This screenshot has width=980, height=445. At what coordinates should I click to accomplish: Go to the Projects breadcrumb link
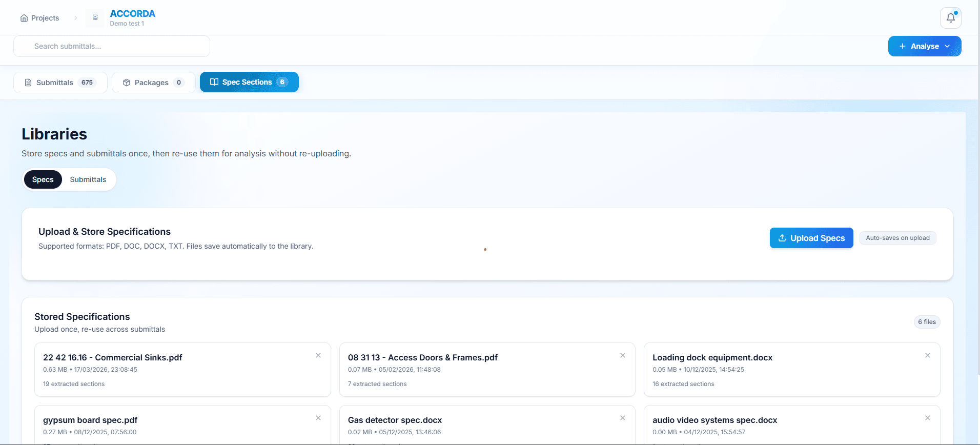(45, 18)
